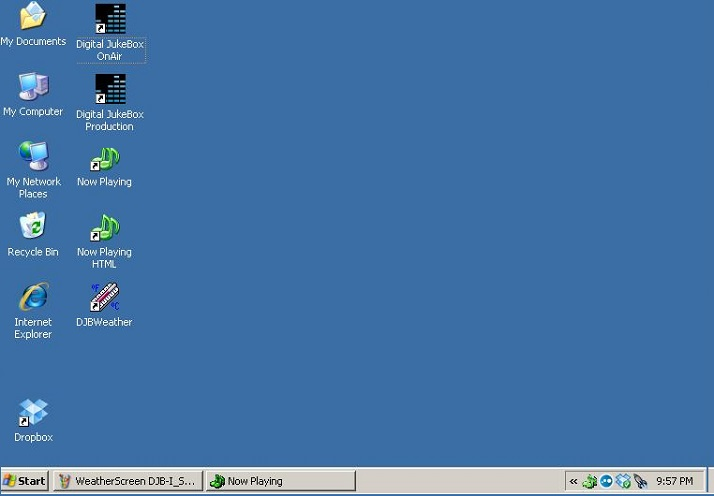Switch to Now Playing taskbar window
714x496 pixels.
[x=280, y=481]
